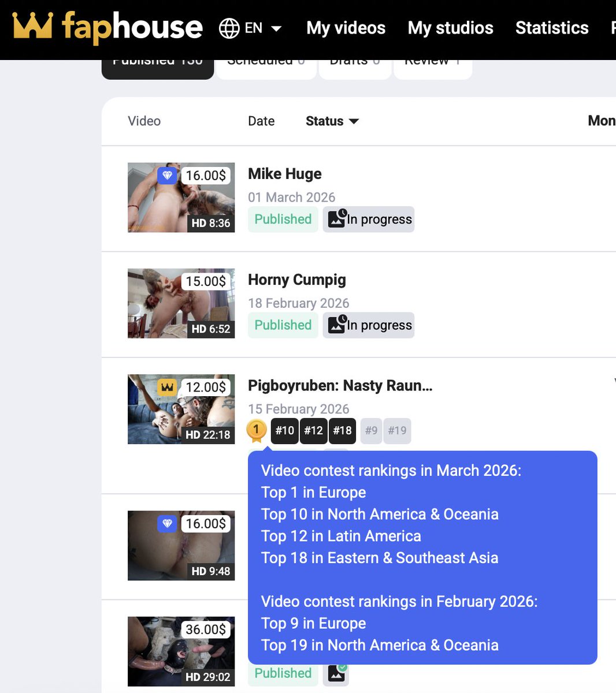
Task: Click Published status of 36.00$ video
Action: click(283, 673)
